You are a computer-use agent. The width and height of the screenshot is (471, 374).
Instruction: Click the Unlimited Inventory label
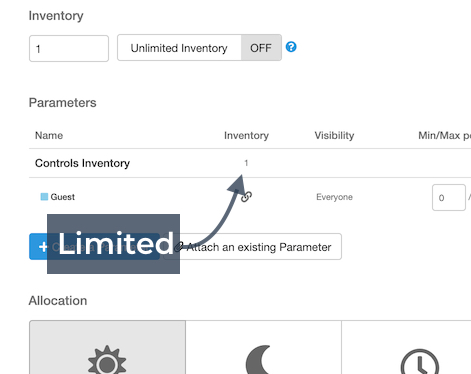(x=179, y=48)
